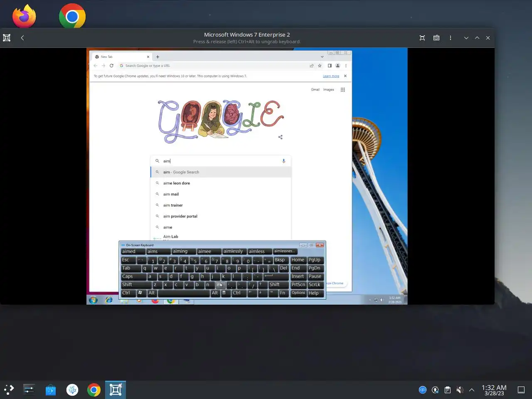Toggle left Shift on on-screen keyboard
The image size is (532, 399).
click(x=136, y=285)
